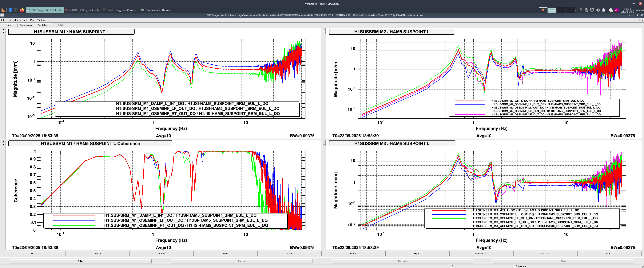Click the network display tray icon

click(592, 10)
